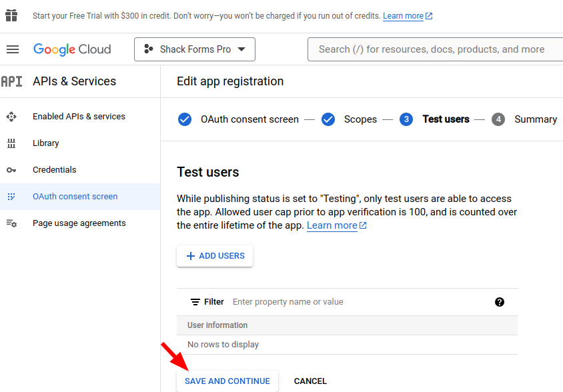Screen dimensions: 563x392
Task: Select OAuth consent screen in sidebar
Action: tap(75, 197)
